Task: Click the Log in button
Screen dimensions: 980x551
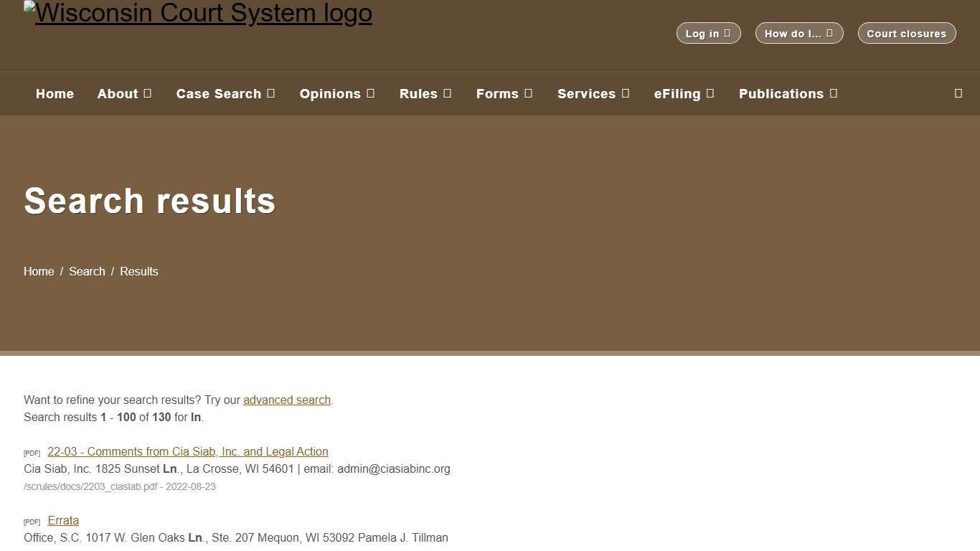Action: tap(708, 32)
